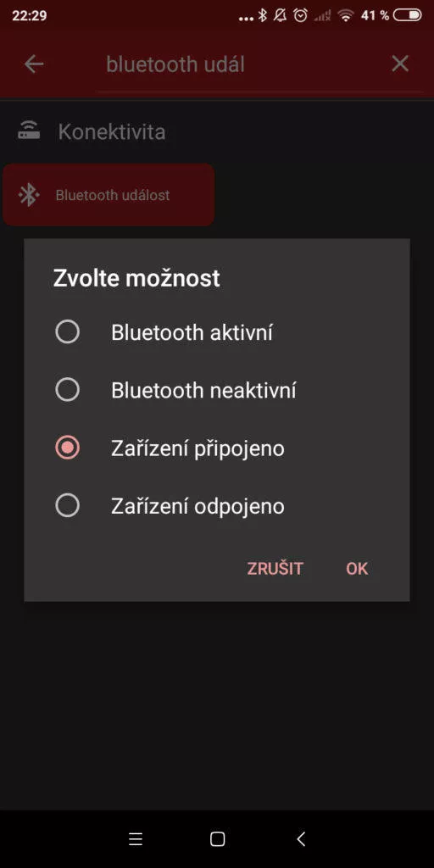Click the Konektivita router icon
The height and width of the screenshot is (868, 434).
(28, 131)
